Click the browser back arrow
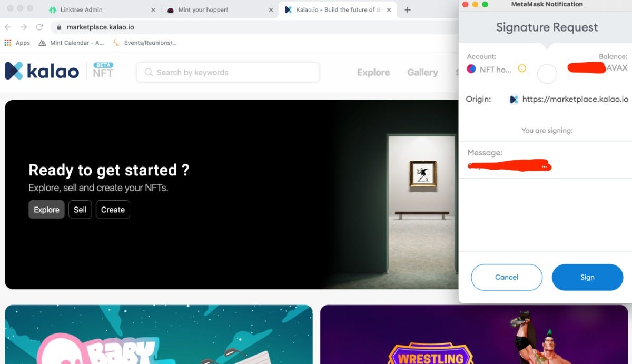632x364 pixels. tap(8, 27)
